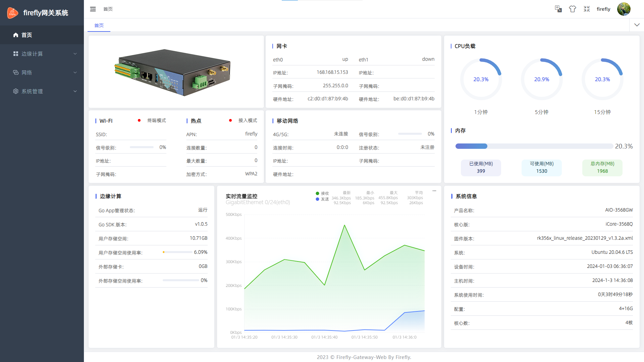The width and height of the screenshot is (644, 362).
Task: Open the language translation icon
Action: tap(558, 9)
